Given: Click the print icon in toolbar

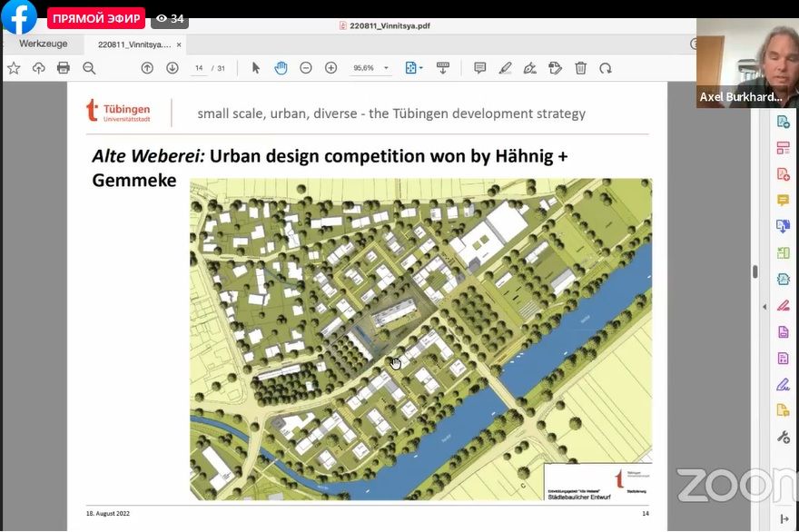Looking at the screenshot, I should (x=64, y=68).
